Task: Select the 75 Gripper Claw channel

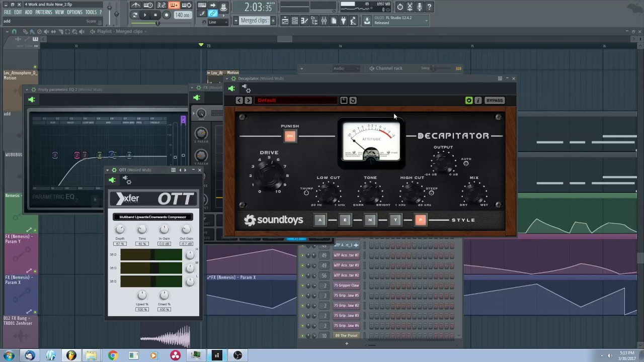Action: (x=346, y=285)
